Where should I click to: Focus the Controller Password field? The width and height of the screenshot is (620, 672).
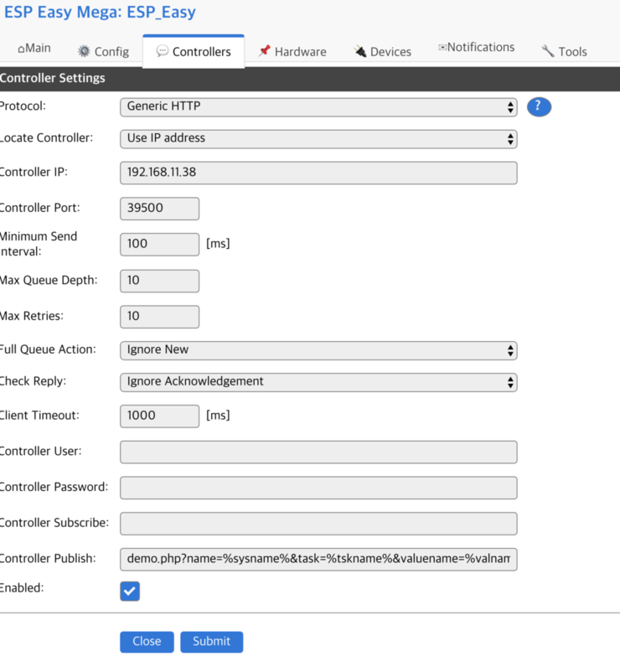(318, 488)
